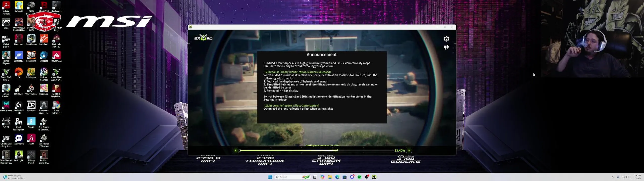Open Fishing Planet desktop shortcut
Image resolution: width=644 pixels, height=181 pixels.
31,157
